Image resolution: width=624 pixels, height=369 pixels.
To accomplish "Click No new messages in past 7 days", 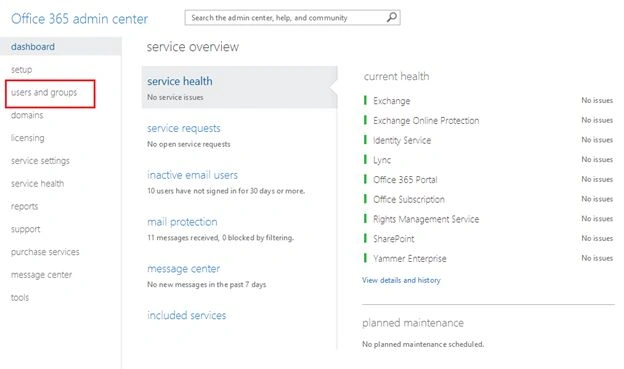I will point(207,285).
